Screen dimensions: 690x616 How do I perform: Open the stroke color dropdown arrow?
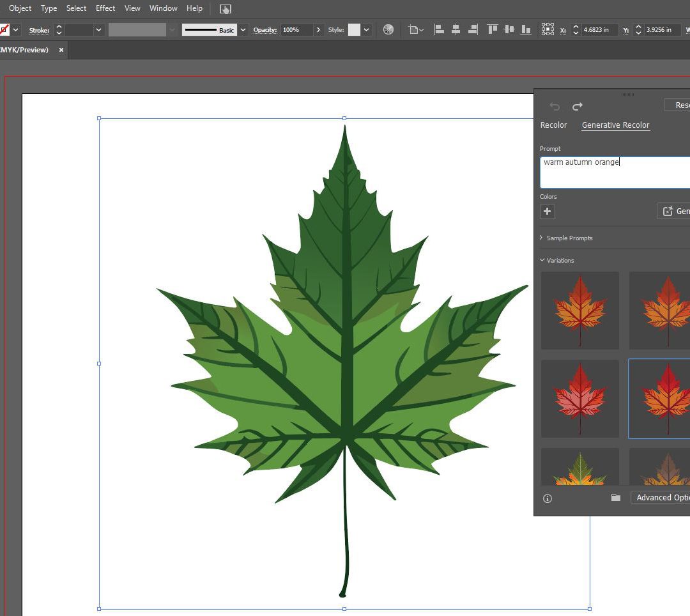[16, 30]
